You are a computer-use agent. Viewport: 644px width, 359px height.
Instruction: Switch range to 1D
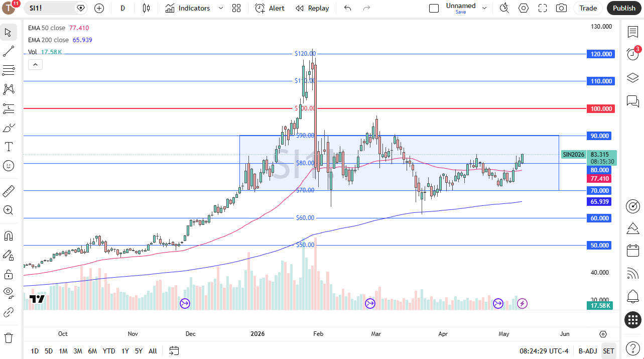(35, 351)
